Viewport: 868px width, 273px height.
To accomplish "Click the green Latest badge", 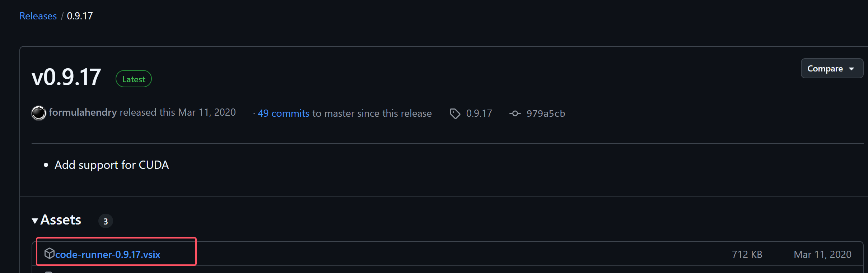I will [x=134, y=79].
